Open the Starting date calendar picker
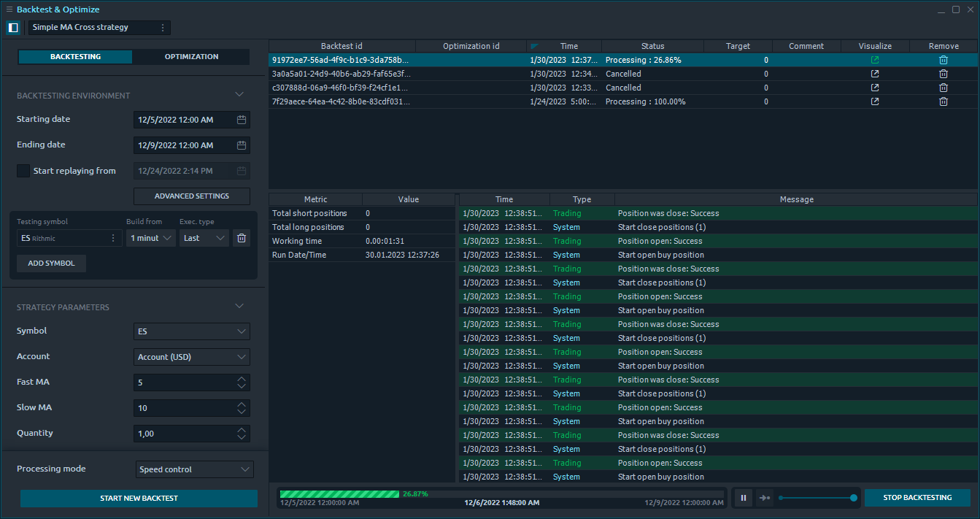The image size is (980, 519). [242, 120]
